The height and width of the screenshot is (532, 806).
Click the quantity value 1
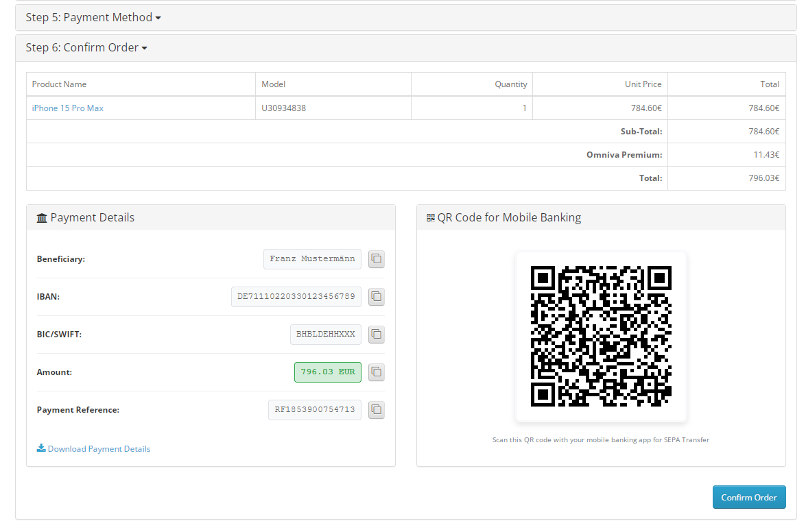click(524, 108)
